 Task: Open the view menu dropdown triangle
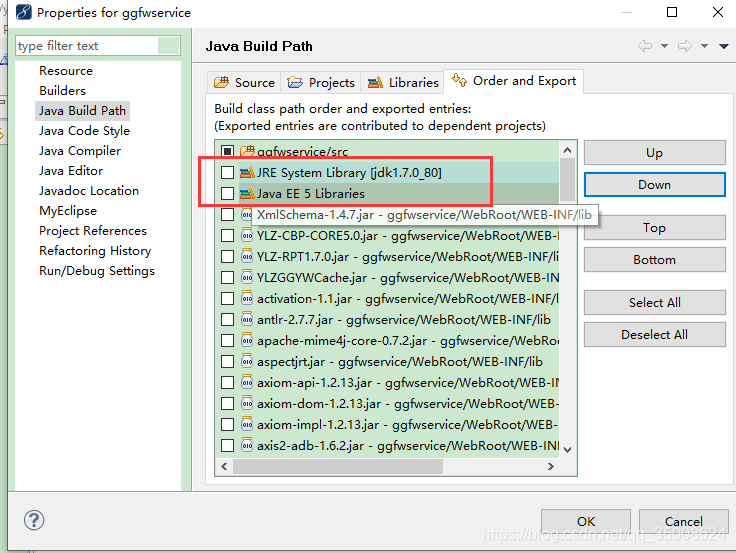click(x=723, y=46)
